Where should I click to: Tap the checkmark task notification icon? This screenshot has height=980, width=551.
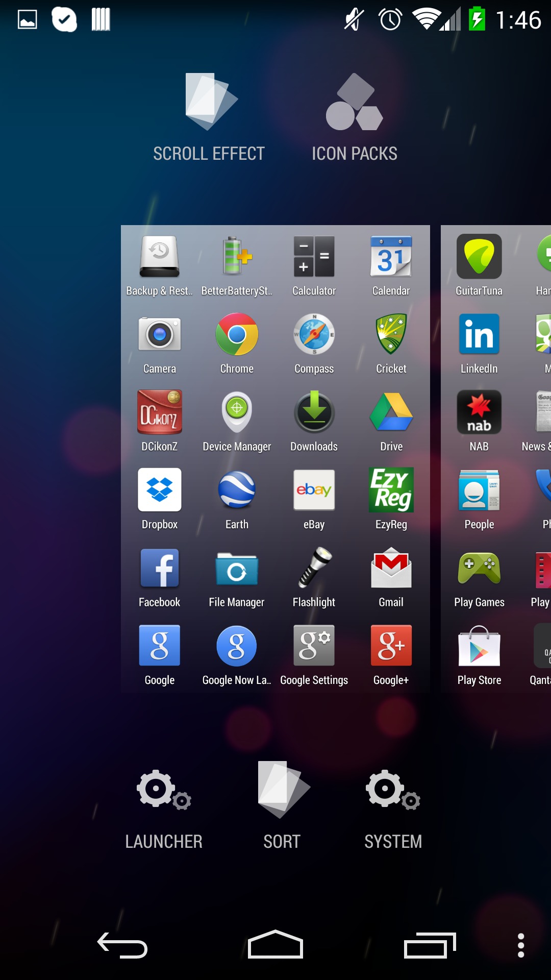click(64, 20)
